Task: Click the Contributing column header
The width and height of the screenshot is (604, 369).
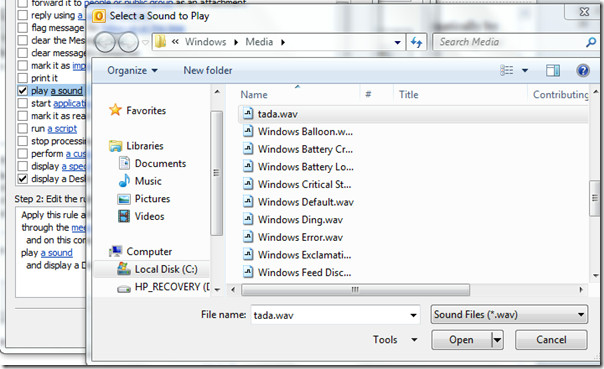Action: pos(560,94)
